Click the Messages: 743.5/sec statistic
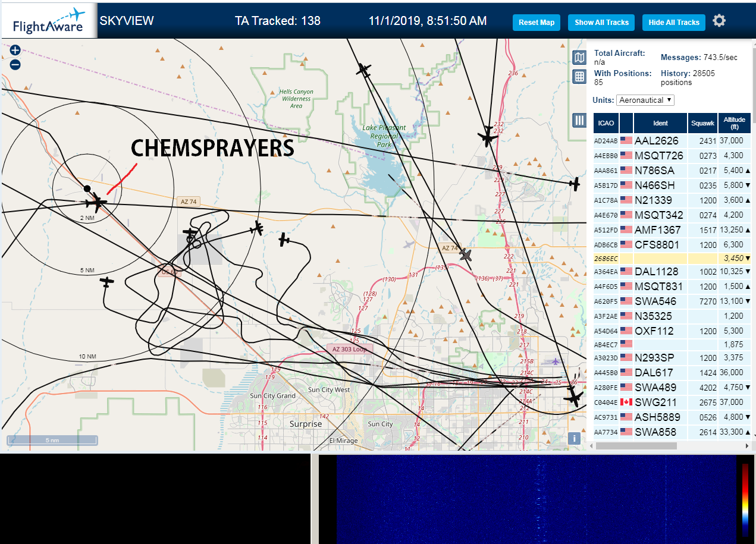 [699, 57]
